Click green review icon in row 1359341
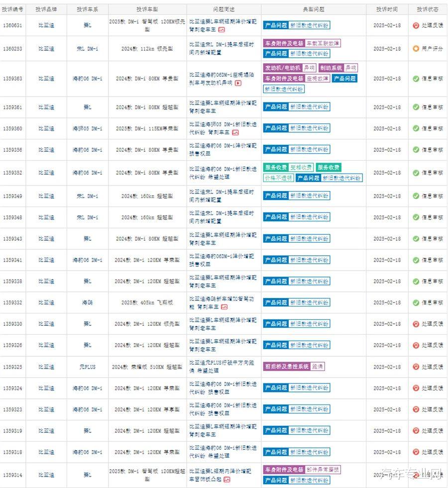Viewport: 448px width, 488px height. (x=416, y=260)
